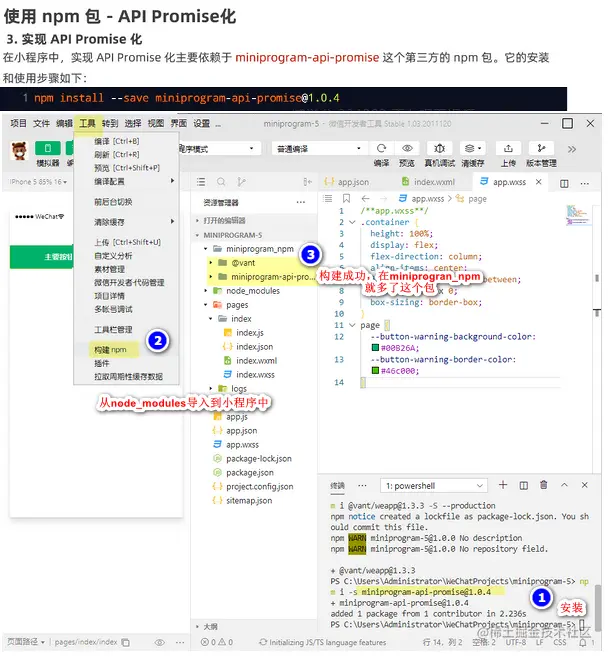Click the clear cache layers icon
Screen dimensions: 609x657
[470, 148]
